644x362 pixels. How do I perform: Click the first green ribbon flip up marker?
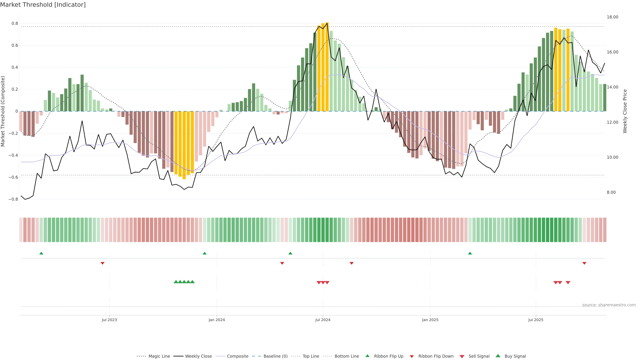click(41, 253)
